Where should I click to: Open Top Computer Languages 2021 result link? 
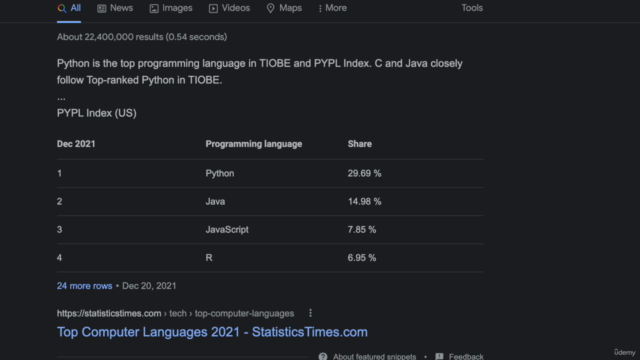212,332
